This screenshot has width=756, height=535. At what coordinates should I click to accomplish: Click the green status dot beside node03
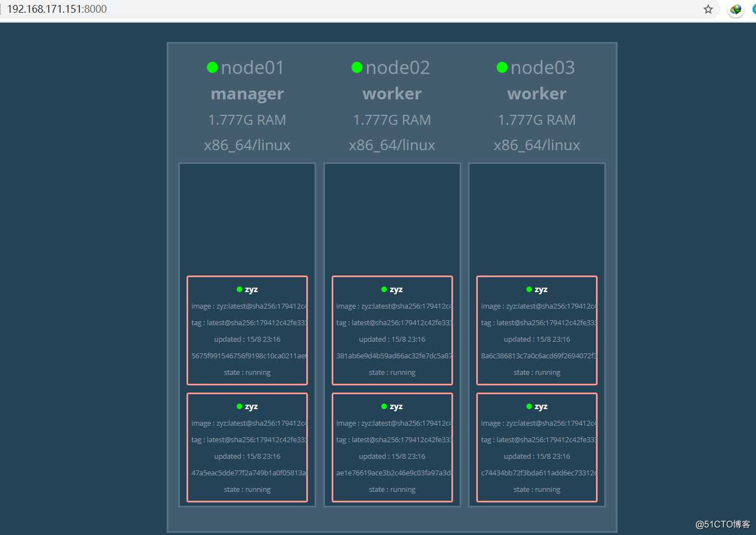coord(502,67)
